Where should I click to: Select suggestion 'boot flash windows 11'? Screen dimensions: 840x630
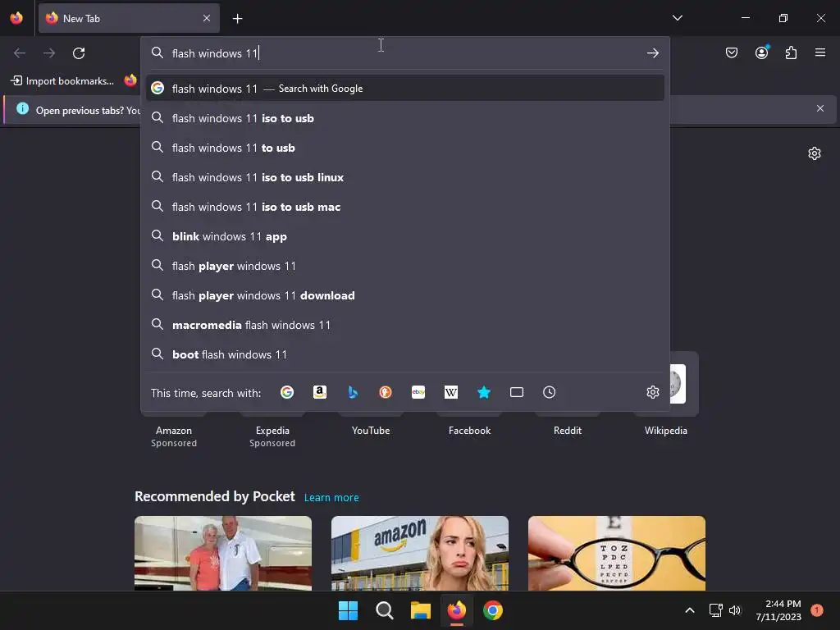(405, 354)
